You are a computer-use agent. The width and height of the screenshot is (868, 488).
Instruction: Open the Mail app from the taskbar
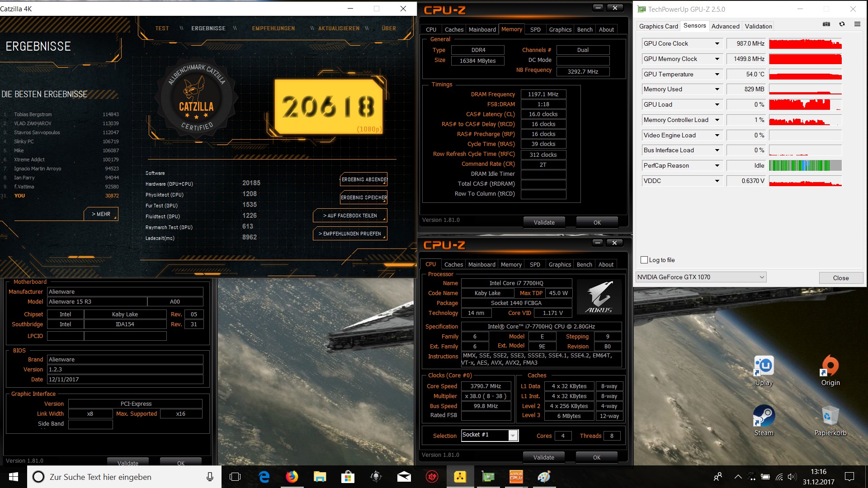pyautogui.click(x=404, y=477)
